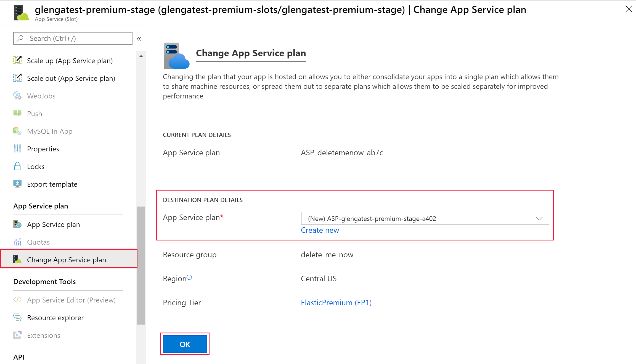Screen dimensions: 636x364
Task: Click the Create new plan link
Action: pyautogui.click(x=320, y=230)
